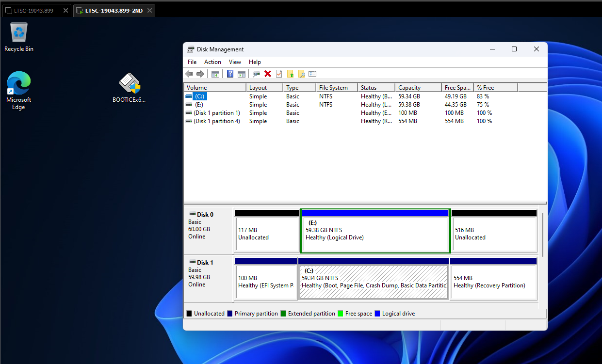This screenshot has height=364, width=602.
Task: Click 75 % free value for E:
Action: pos(483,105)
